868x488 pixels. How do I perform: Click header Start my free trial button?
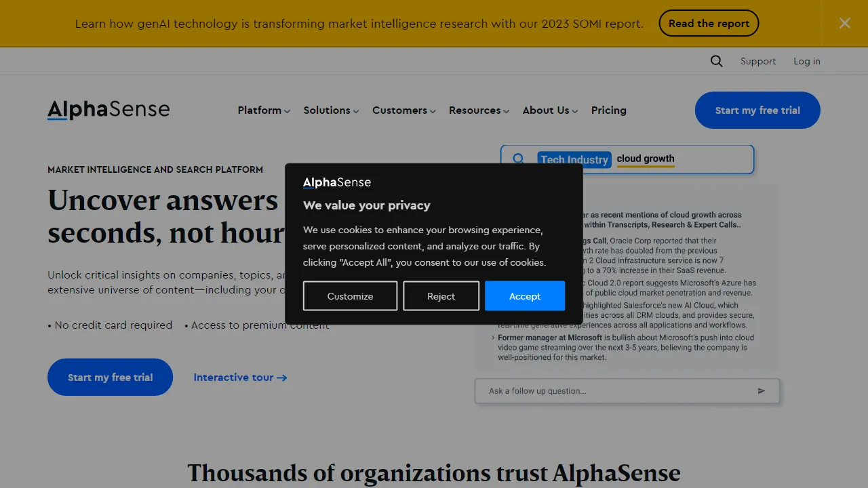click(757, 110)
